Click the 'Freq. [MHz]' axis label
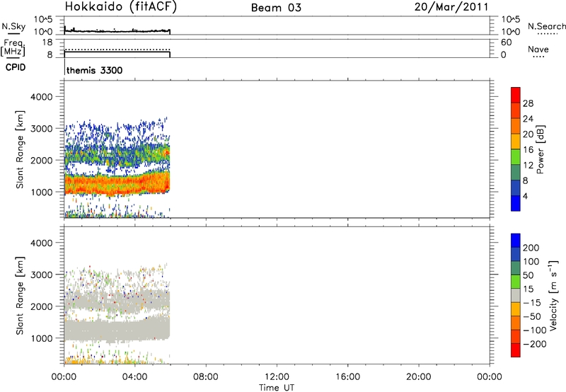Image resolution: width=566 pixels, height=392 pixels. 13,48
